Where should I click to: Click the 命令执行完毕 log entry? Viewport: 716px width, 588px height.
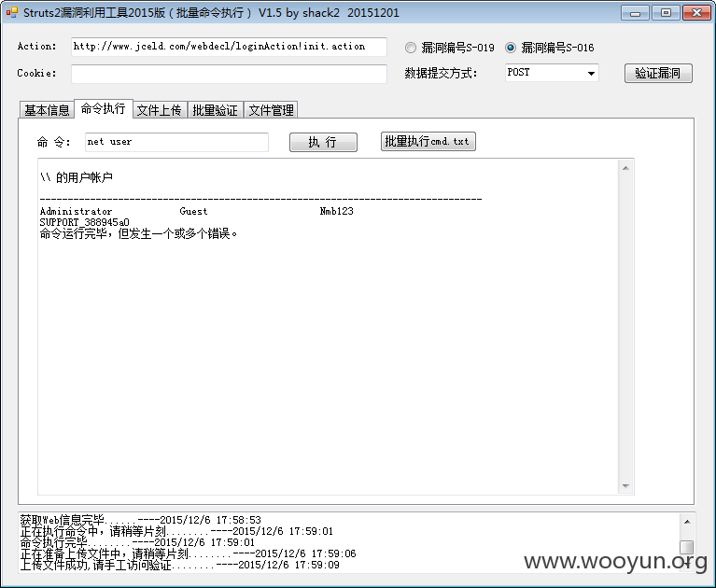click(137, 542)
